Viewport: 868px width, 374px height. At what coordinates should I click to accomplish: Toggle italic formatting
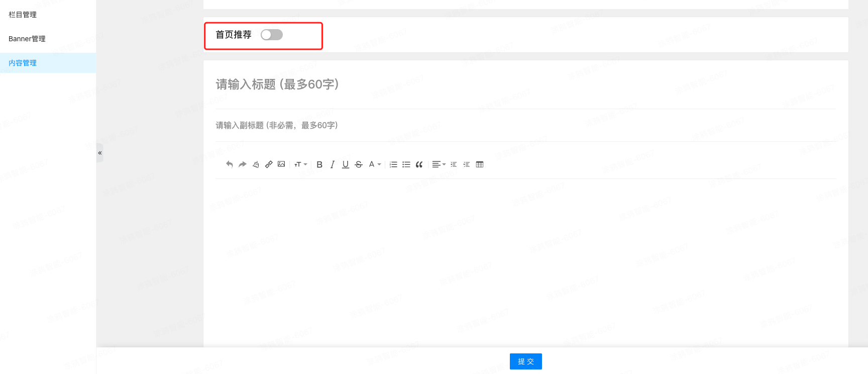[x=332, y=164]
